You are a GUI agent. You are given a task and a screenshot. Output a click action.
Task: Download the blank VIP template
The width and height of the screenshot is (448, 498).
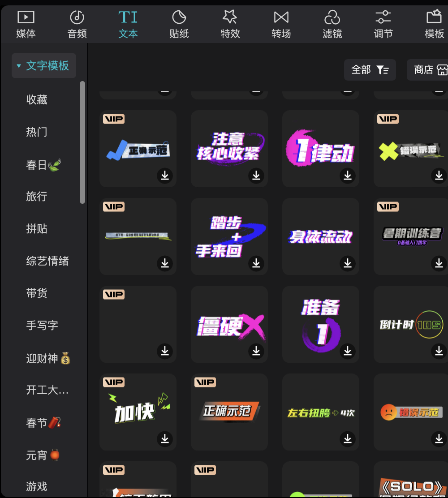pos(164,351)
